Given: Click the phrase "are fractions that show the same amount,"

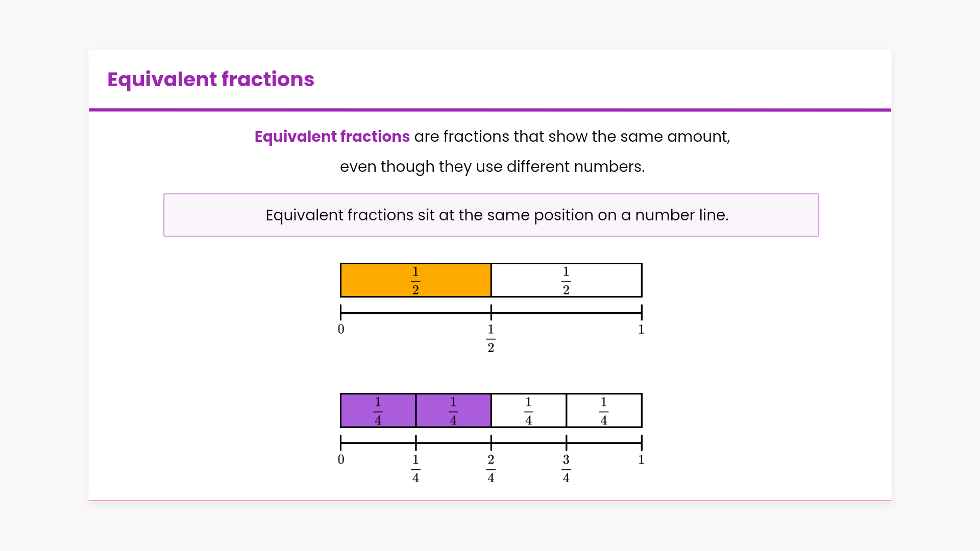Looking at the screenshot, I should pos(572,137).
